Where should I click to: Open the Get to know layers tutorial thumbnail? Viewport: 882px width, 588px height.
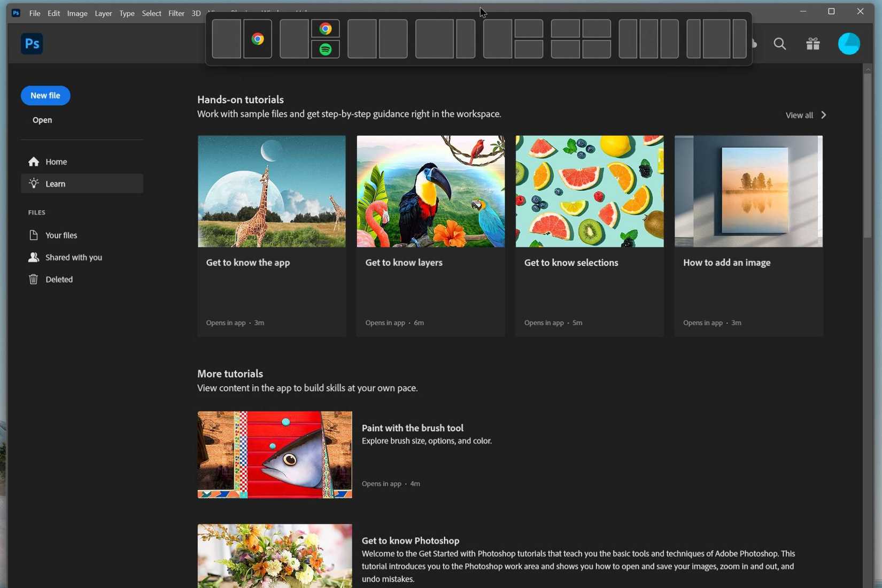[430, 191]
